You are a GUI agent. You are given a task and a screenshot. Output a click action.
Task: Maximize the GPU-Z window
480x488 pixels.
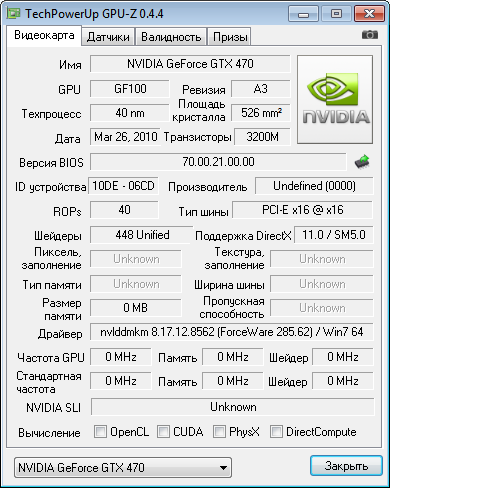coord(336,14)
